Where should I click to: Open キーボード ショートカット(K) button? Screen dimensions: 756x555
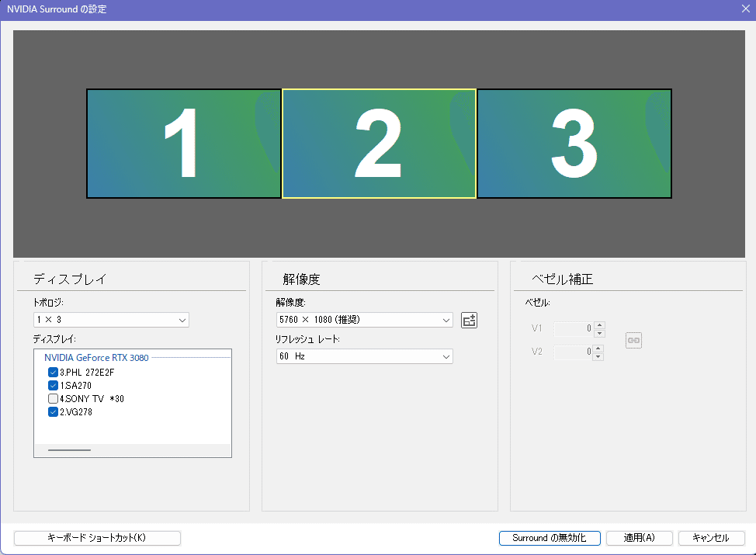click(97, 538)
